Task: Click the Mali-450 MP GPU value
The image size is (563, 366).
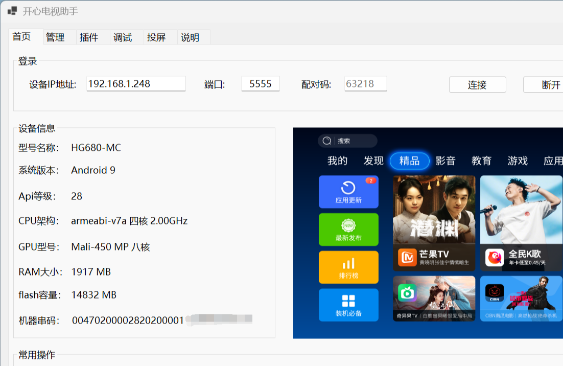Action: (x=111, y=247)
